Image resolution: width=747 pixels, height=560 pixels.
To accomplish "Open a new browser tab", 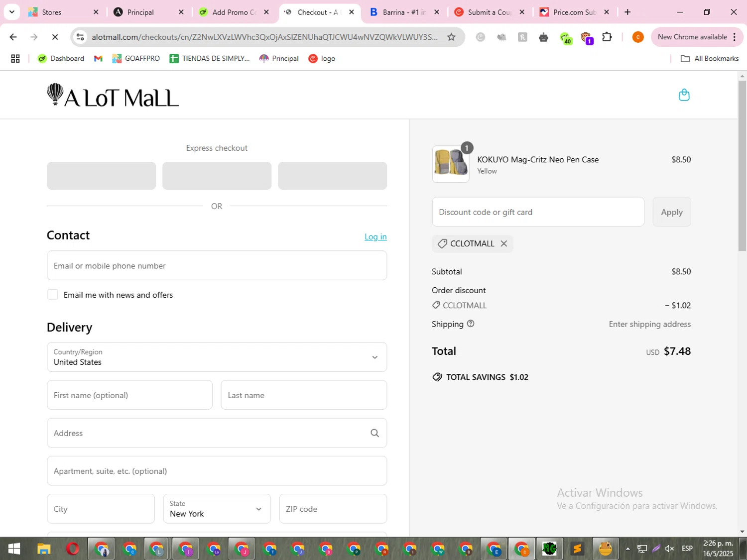I will tap(627, 12).
